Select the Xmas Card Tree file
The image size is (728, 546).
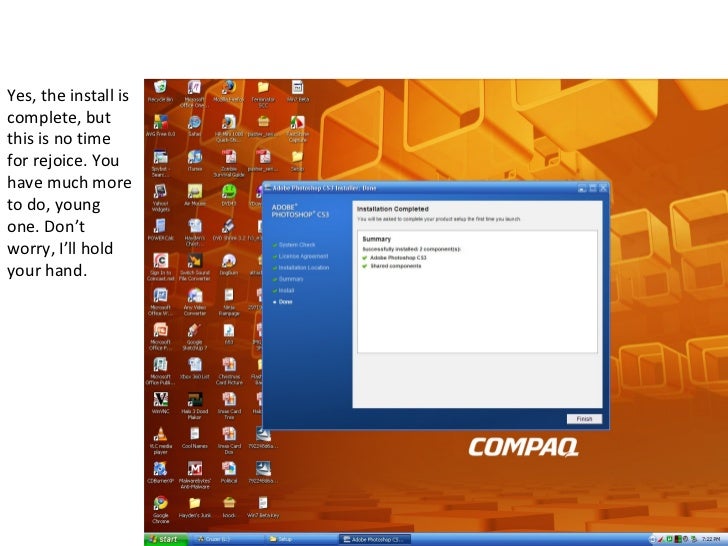(x=228, y=406)
